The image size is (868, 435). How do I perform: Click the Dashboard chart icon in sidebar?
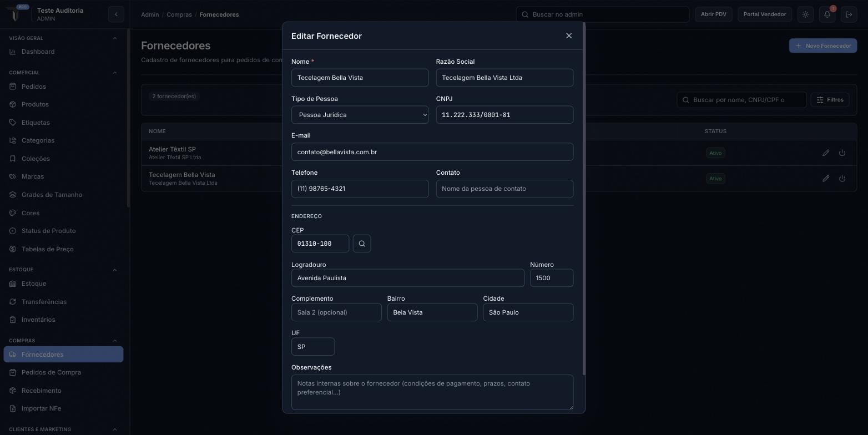tap(13, 52)
